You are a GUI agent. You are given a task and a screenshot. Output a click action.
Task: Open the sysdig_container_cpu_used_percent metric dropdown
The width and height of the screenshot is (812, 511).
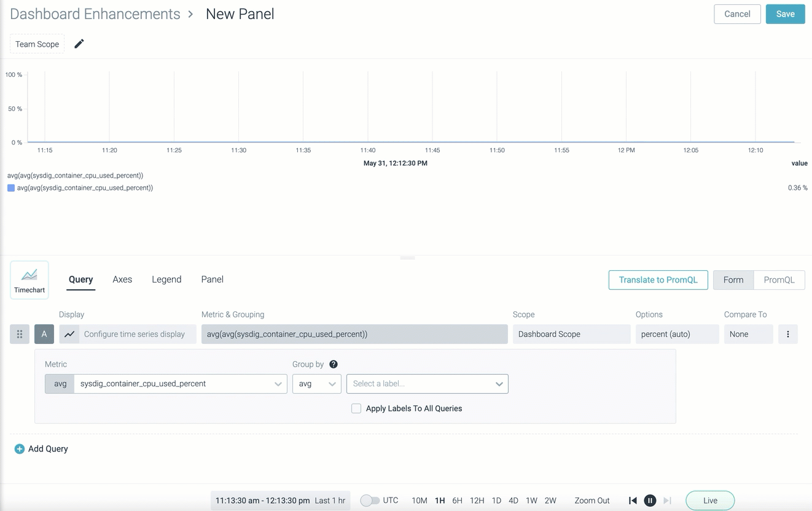point(181,384)
